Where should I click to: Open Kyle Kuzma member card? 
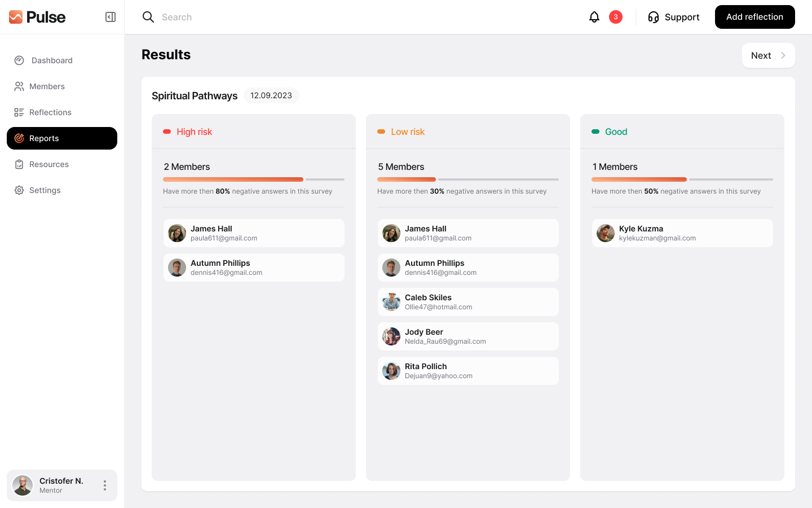pyautogui.click(x=682, y=233)
